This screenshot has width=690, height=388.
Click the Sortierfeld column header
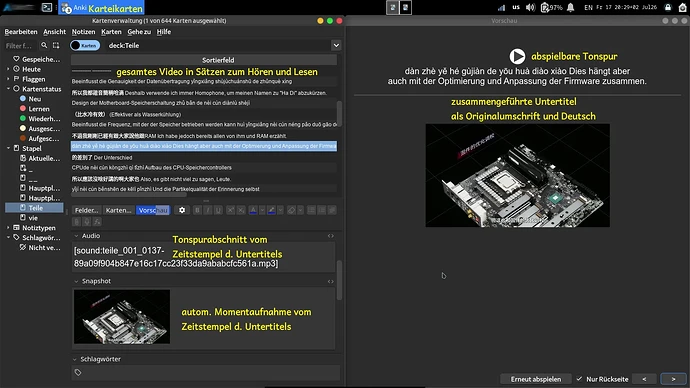(x=204, y=60)
